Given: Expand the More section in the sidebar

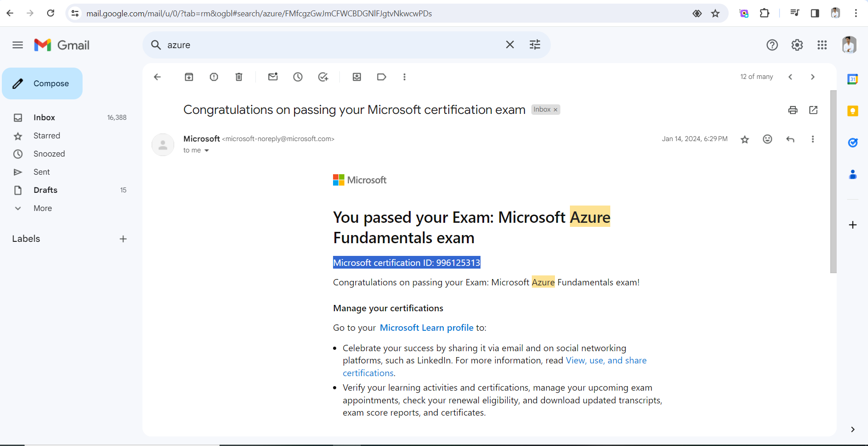Looking at the screenshot, I should (42, 208).
